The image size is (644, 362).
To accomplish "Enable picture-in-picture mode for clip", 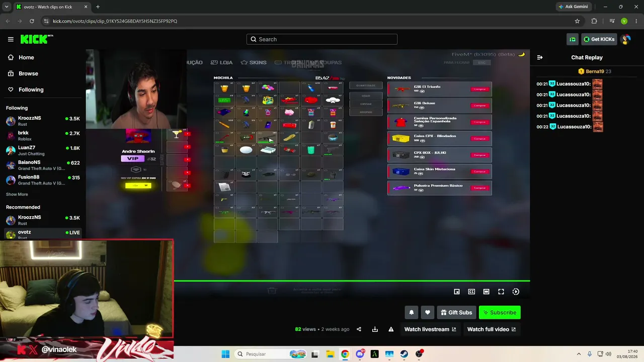I will [457, 292].
